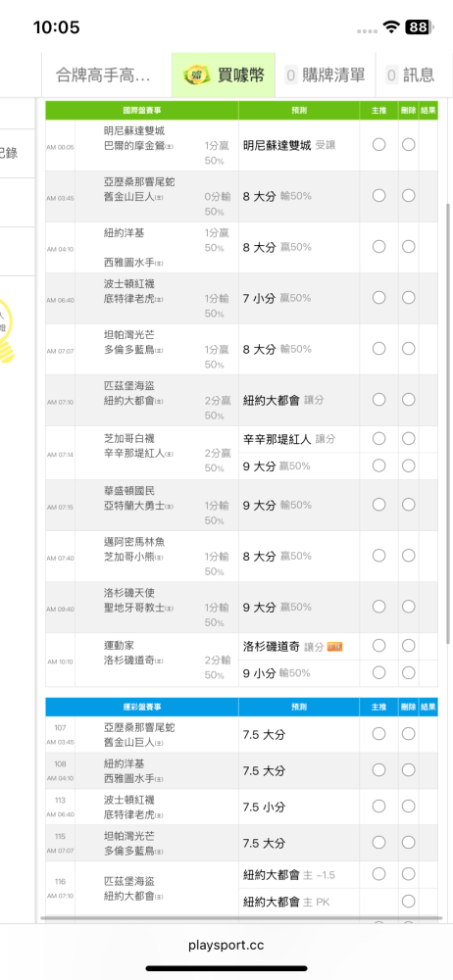This screenshot has height=980, width=453.
Task: Select 刪除 radio for 7 小分 prediction
Action: coord(409,298)
